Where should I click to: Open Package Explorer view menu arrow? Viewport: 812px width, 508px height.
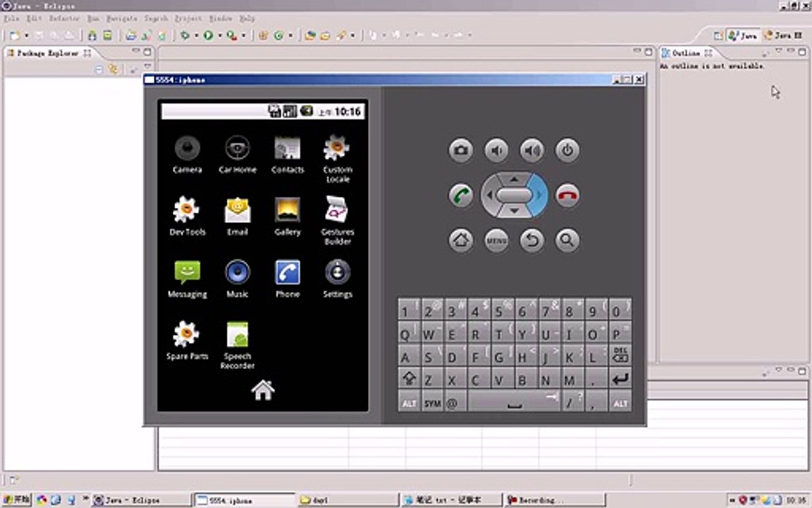pyautogui.click(x=147, y=67)
